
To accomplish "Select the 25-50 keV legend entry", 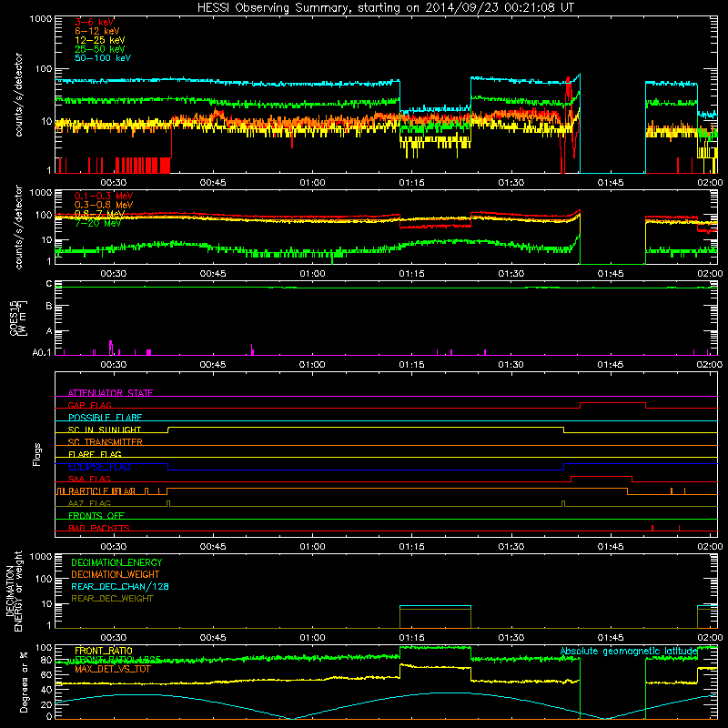I will [x=99, y=49].
